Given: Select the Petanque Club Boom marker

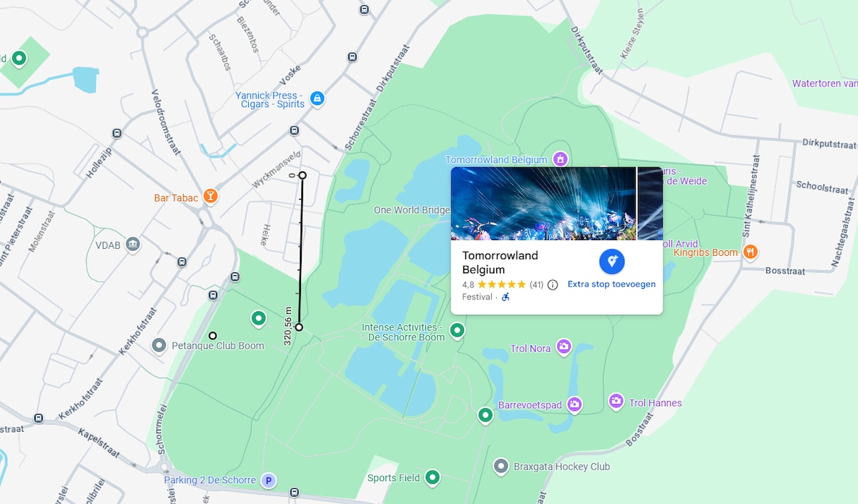Looking at the screenshot, I should point(159,345).
